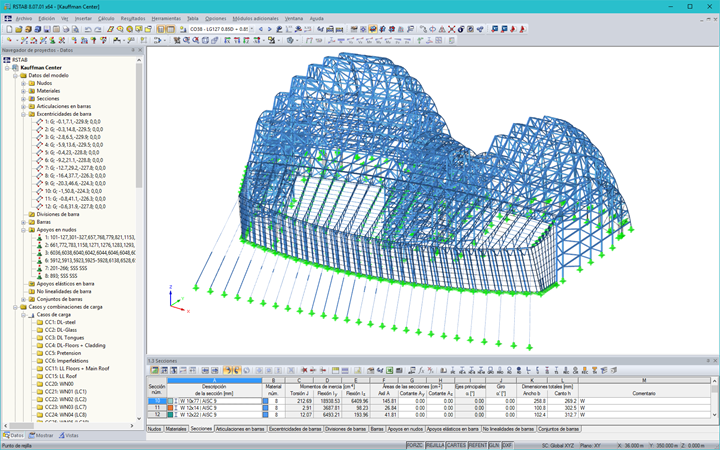
Task: Open the Archivo menu
Action: [x=24, y=18]
